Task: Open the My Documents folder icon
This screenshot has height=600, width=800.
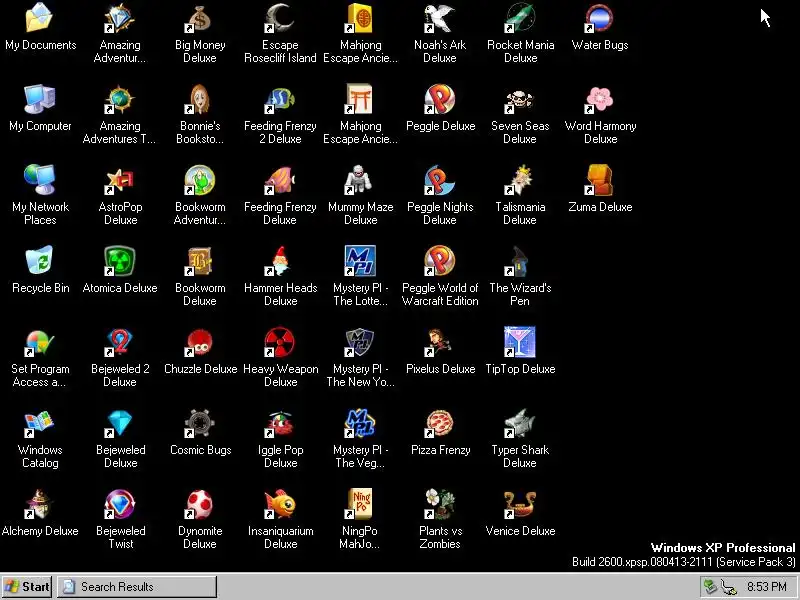Action: tap(40, 18)
